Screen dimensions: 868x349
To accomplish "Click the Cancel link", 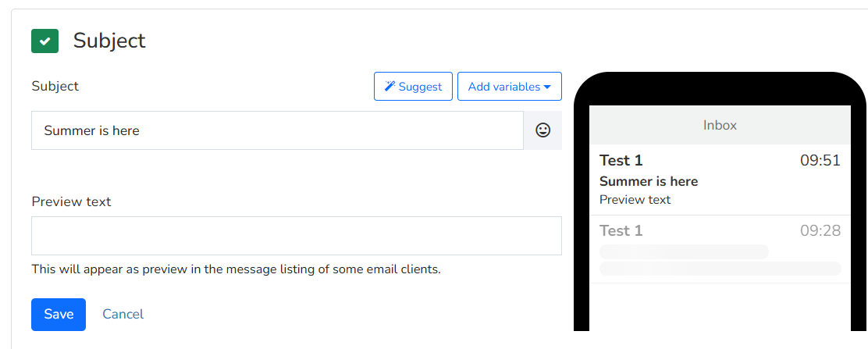I will point(123,314).
